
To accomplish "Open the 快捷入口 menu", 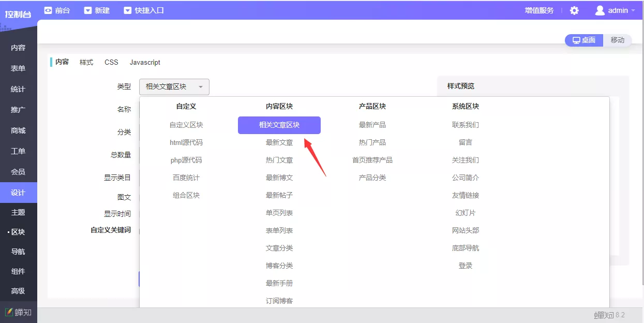I will 144,10.
